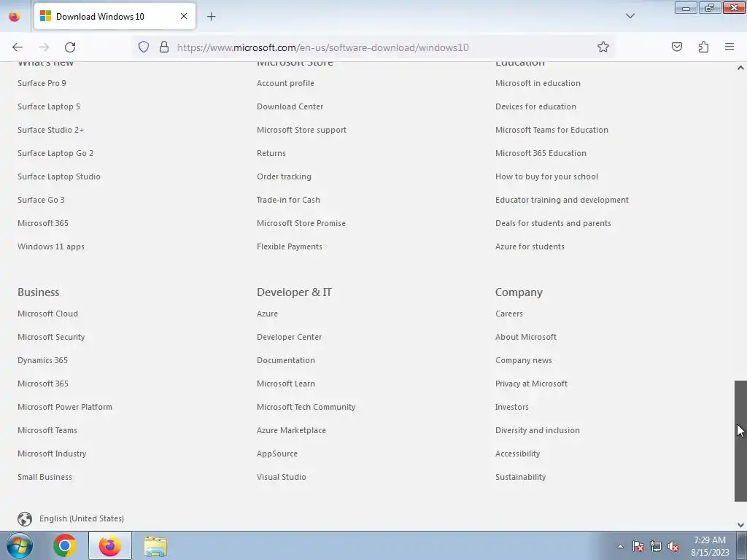This screenshot has height=560, width=747.
Task: Click the globe language icon
Action: click(25, 518)
